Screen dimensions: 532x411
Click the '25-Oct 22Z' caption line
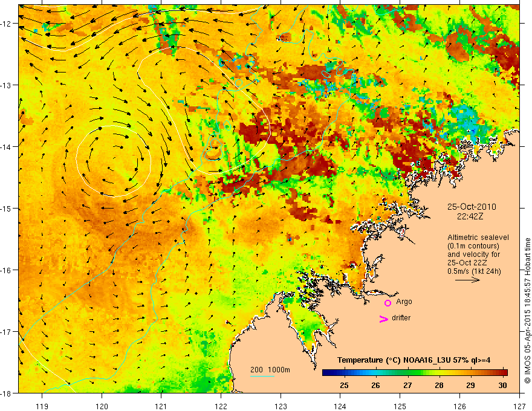(467, 263)
